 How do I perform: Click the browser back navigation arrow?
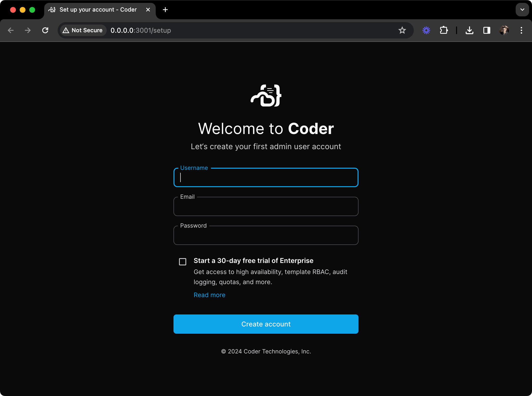click(x=10, y=30)
